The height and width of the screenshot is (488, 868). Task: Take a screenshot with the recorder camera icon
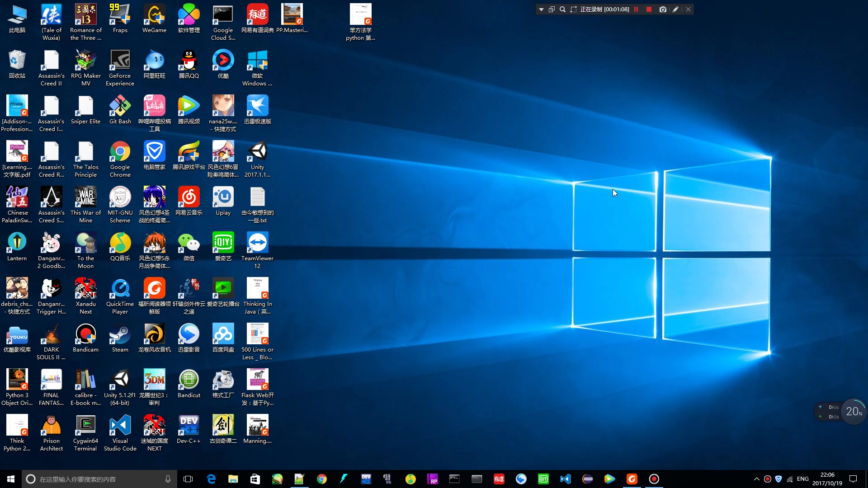[x=663, y=9]
